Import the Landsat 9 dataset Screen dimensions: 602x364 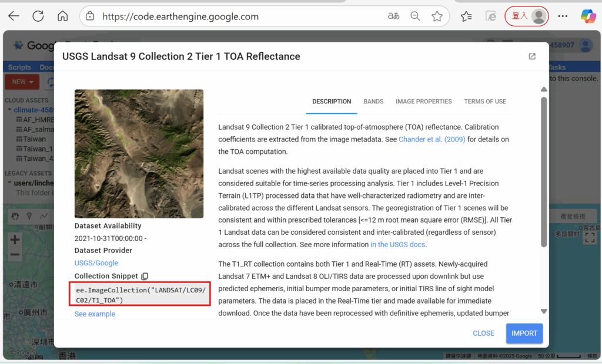click(524, 333)
